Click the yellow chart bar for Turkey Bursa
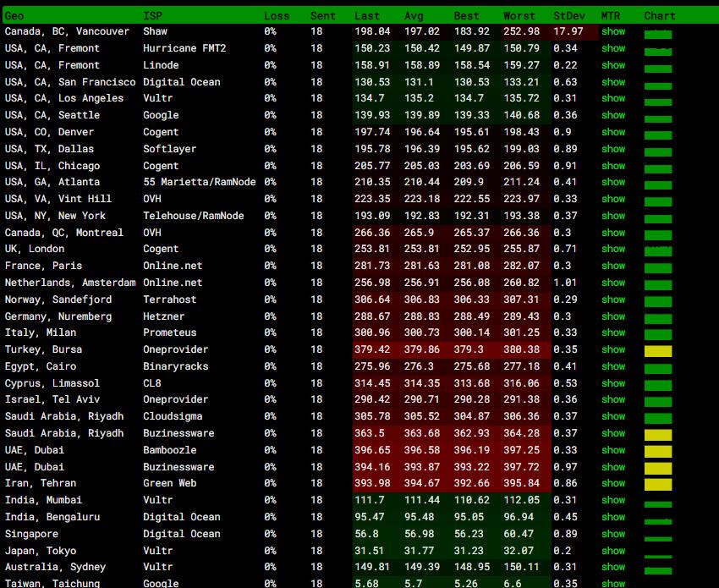Viewport: 719px width, 588px height. (658, 351)
